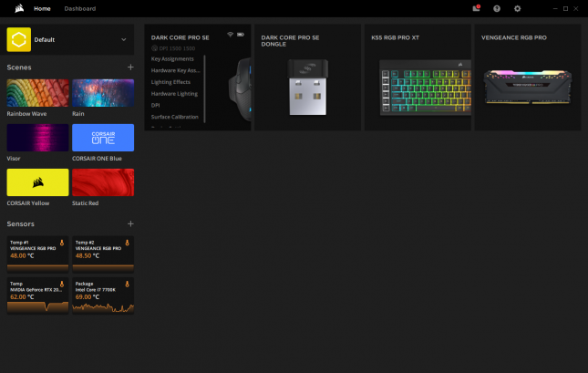This screenshot has height=373, width=588.
Task: Open Key Assignments for Dark Core Pro SE
Action: (x=172, y=59)
